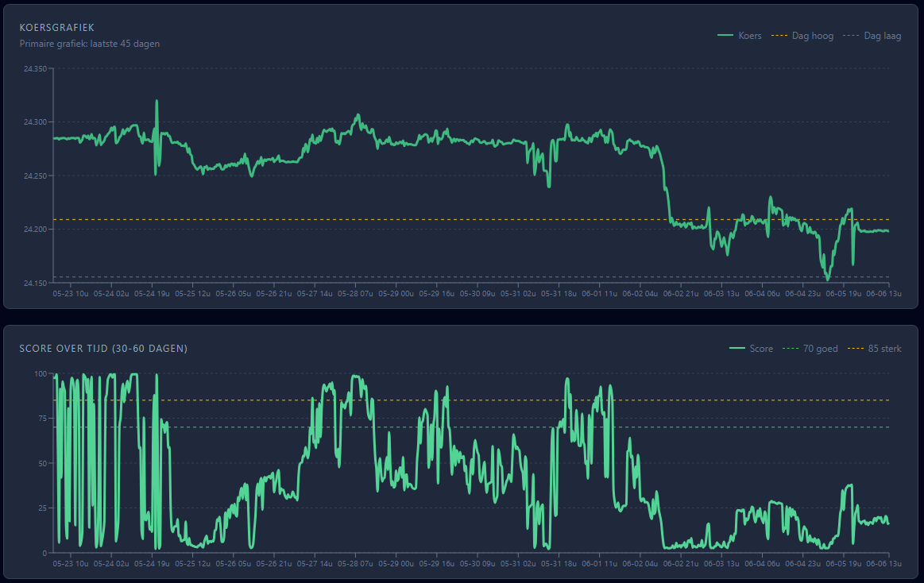Click the 50 label on the score axis

[x=42, y=463]
